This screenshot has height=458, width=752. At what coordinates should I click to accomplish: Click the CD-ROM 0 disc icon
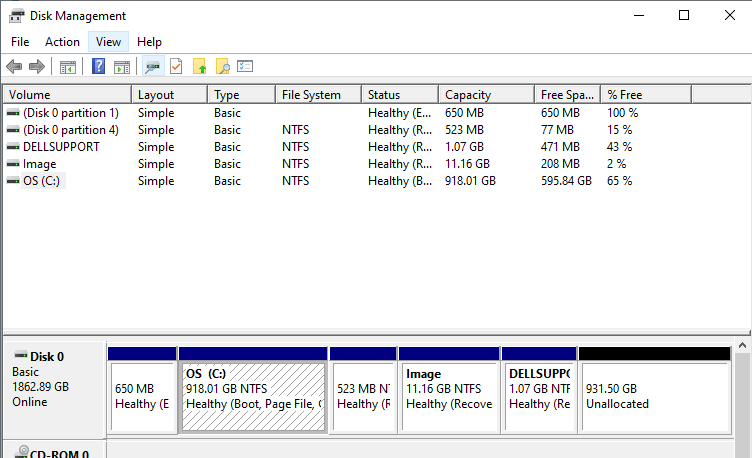[21, 452]
